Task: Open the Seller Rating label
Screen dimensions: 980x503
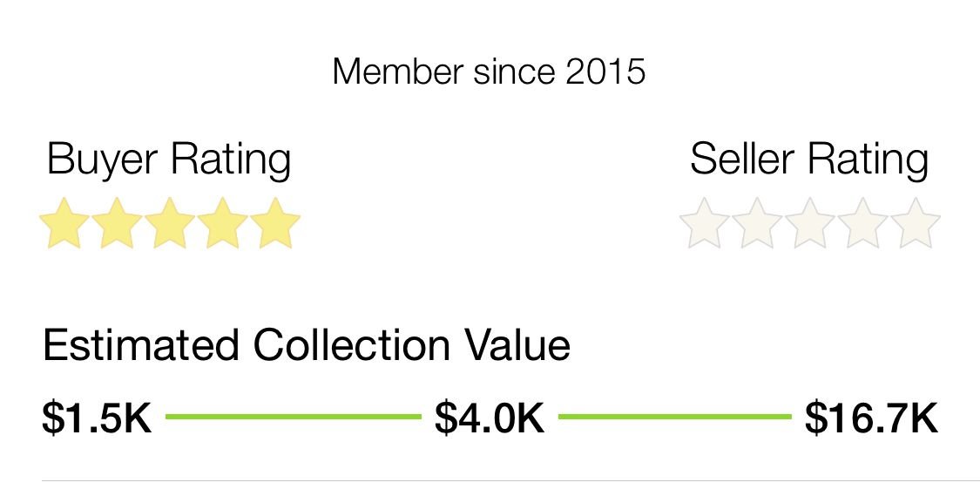Action: [x=809, y=160]
